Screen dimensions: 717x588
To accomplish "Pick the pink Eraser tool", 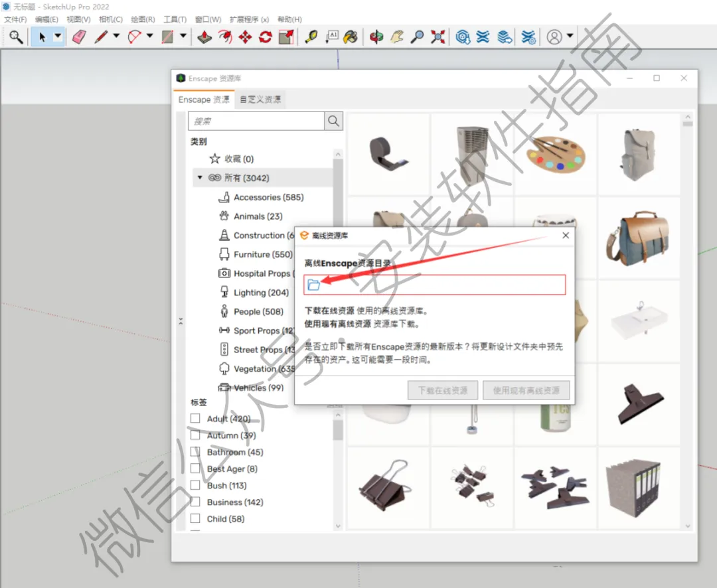I will 79,37.
